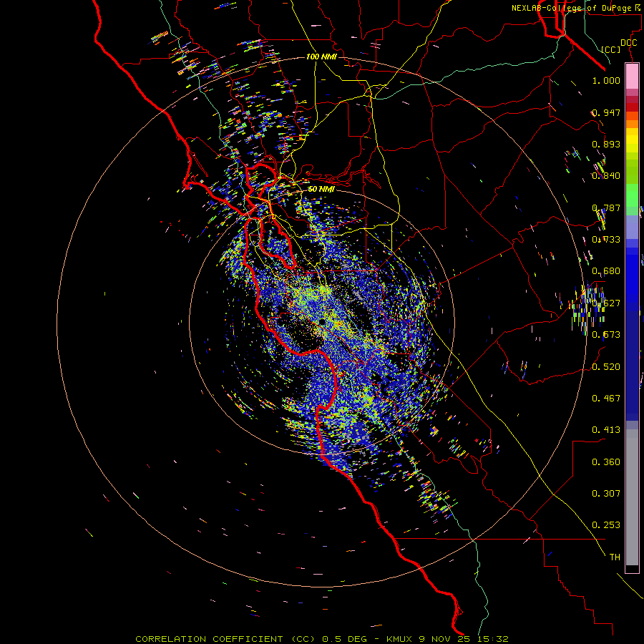Click the "NEXLAB-College of DuPage" header text
644x644 pixels.
point(571,8)
